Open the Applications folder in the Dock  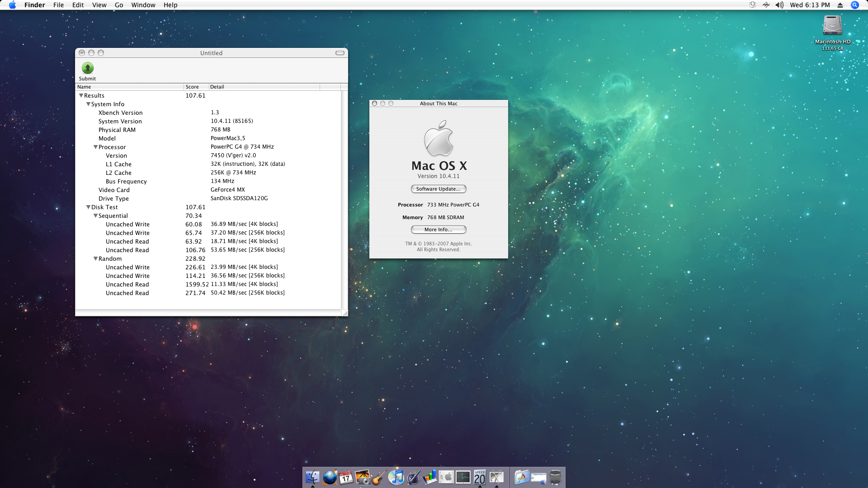(x=522, y=477)
